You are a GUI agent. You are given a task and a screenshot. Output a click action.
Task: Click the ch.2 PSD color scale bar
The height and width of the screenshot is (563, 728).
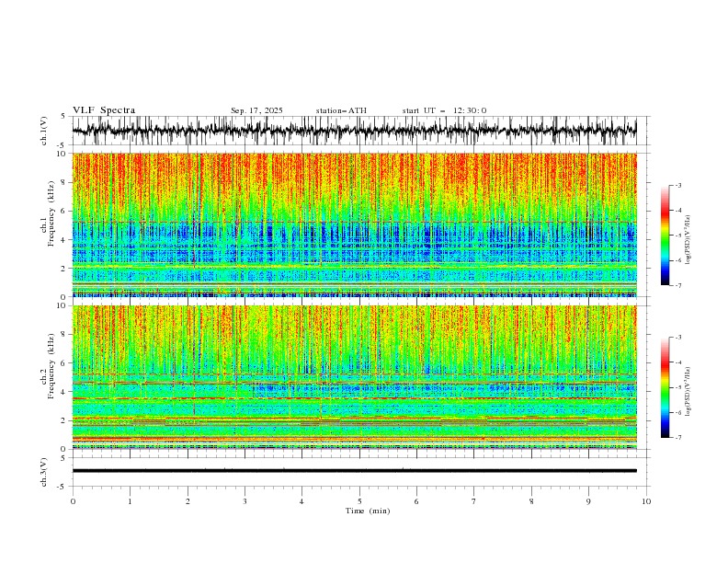click(665, 387)
